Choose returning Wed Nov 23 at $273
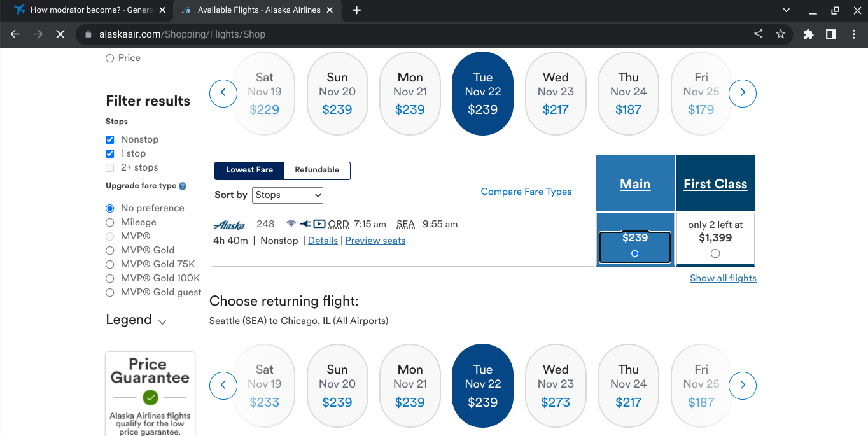Screen dimensions: 868x436 pyautogui.click(x=556, y=386)
